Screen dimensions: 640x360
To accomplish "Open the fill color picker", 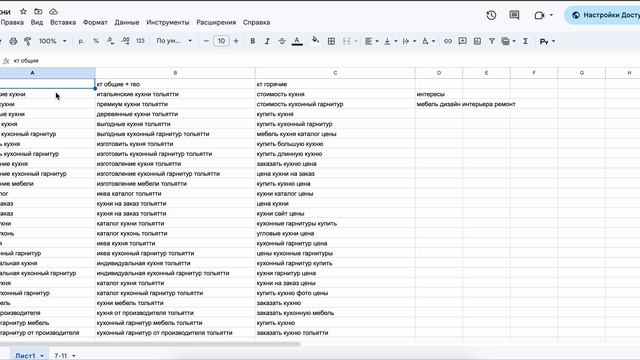I will tap(316, 40).
